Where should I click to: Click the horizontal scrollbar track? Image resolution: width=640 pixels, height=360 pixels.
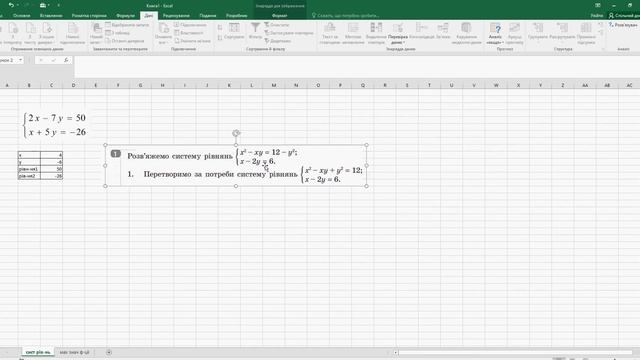click(515, 352)
